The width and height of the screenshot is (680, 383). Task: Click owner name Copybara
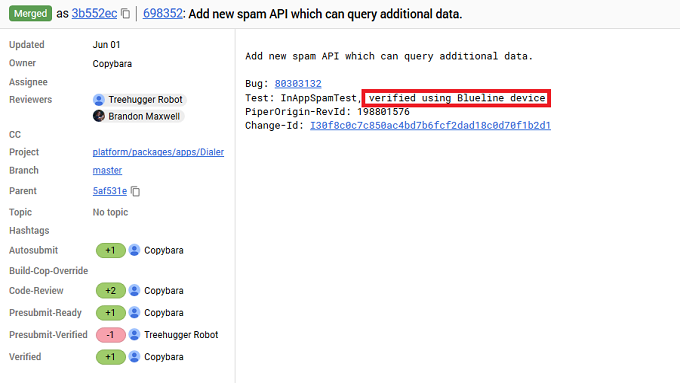(112, 64)
